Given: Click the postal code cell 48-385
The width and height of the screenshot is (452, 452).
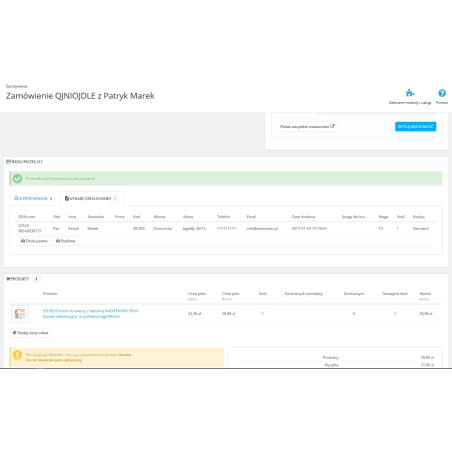Looking at the screenshot, I should (139, 229).
